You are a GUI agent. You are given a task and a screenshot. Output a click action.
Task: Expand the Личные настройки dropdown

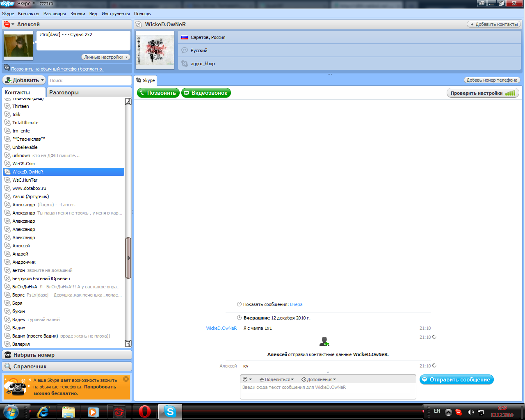(x=105, y=57)
